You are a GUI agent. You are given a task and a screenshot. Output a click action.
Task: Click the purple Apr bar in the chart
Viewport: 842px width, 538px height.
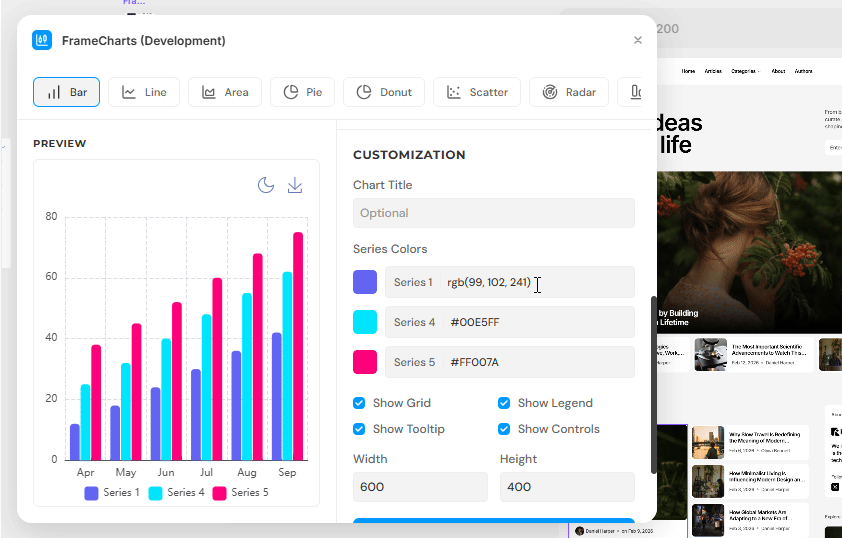[x=75, y=442]
